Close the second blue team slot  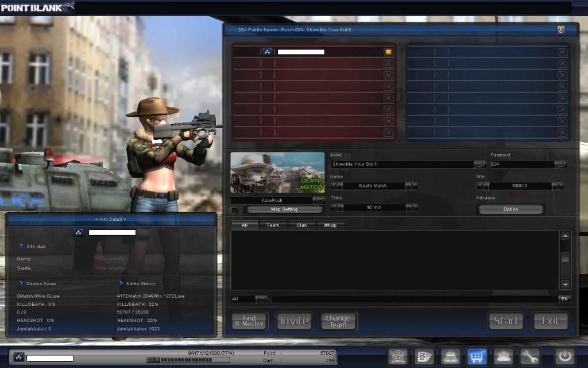562,63
